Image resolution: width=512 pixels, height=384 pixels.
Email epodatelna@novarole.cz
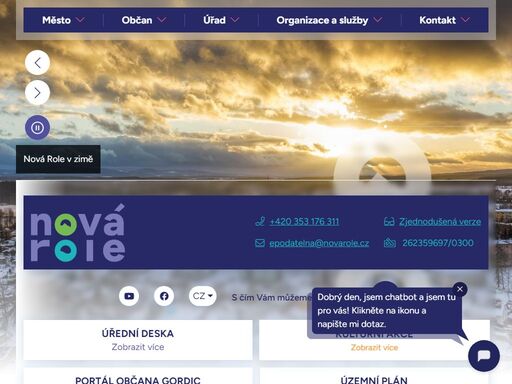[319, 243]
